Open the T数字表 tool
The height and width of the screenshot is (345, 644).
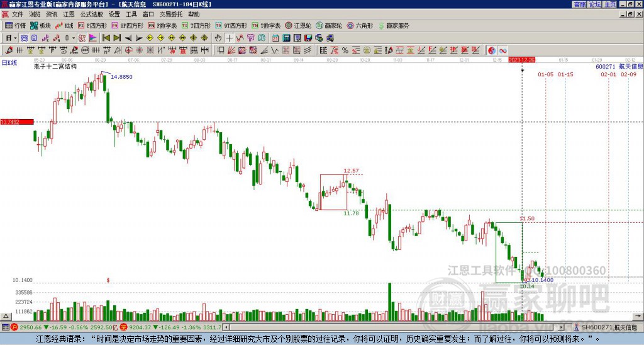pyautogui.click(x=266, y=25)
